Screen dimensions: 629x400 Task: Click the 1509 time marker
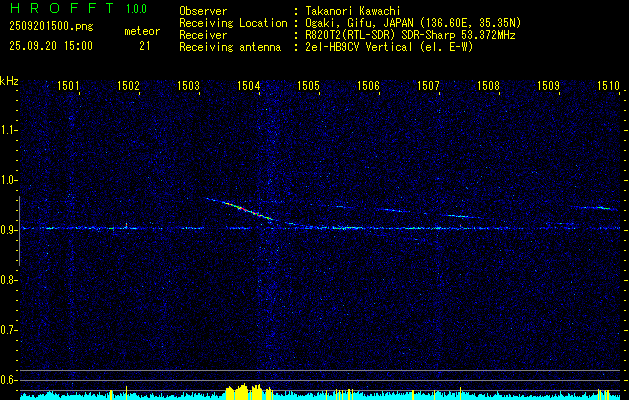(548, 85)
